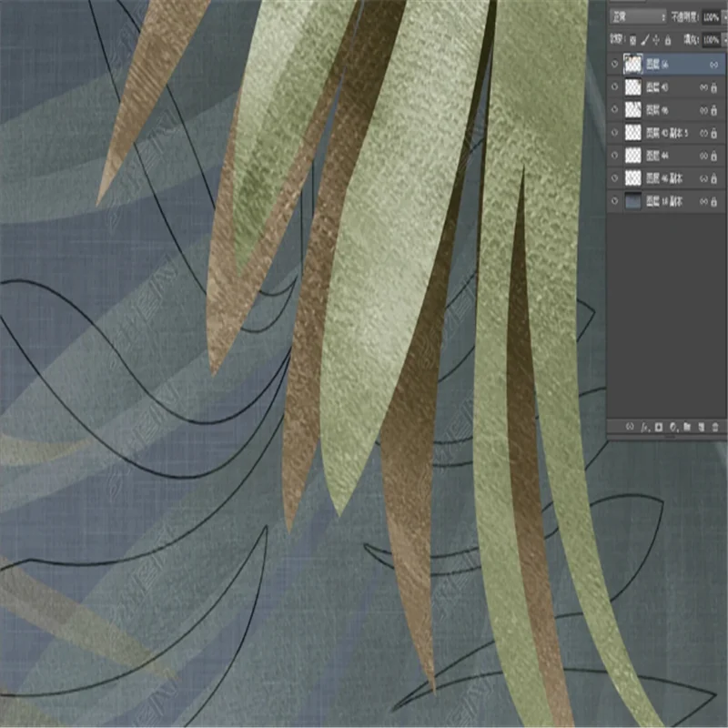
Task: Click padlock icon on 图层 46 副本 row
Action: pos(714,178)
